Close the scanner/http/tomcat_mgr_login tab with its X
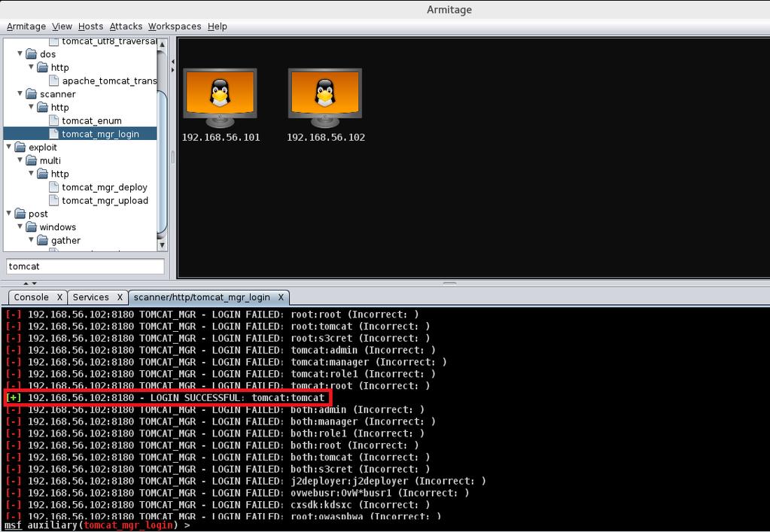The height and width of the screenshot is (532, 770). (x=281, y=297)
